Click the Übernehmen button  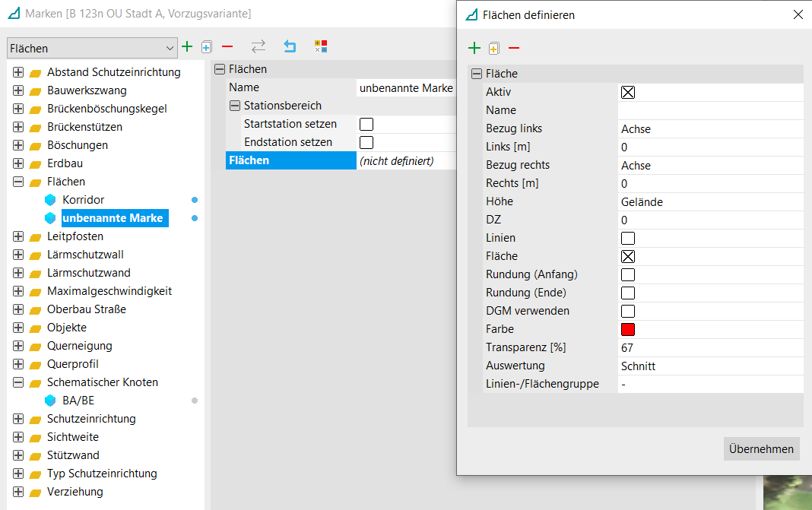click(x=761, y=448)
